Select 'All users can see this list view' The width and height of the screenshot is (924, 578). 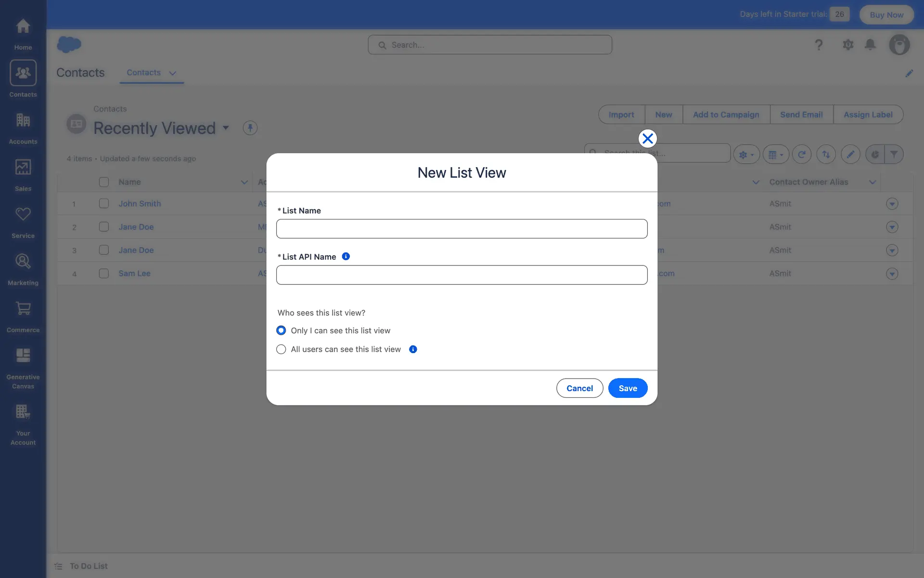coord(281,349)
